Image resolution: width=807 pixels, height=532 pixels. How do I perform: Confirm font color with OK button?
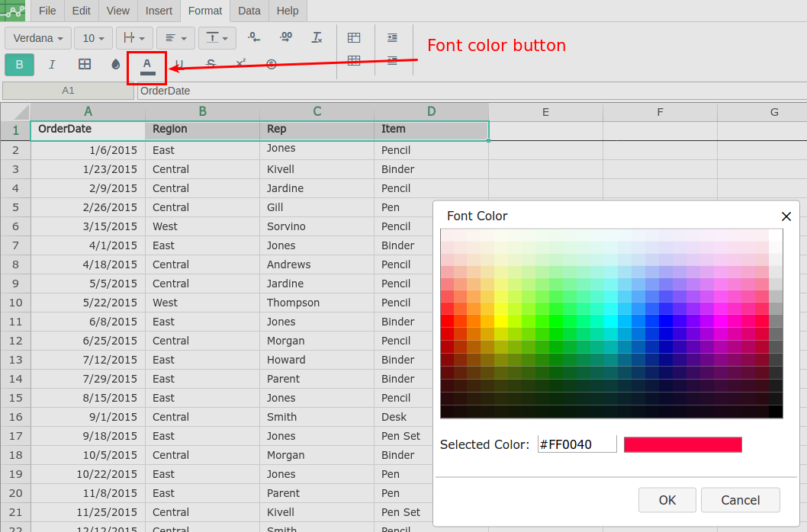(667, 500)
